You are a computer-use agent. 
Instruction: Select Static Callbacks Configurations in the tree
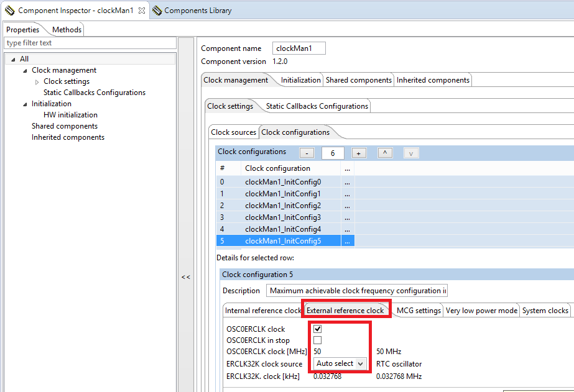(95, 93)
